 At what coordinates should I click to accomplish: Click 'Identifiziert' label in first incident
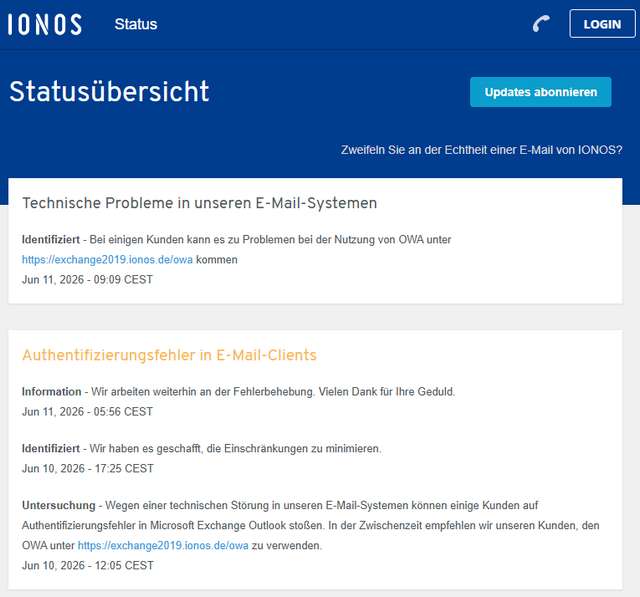tap(51, 240)
